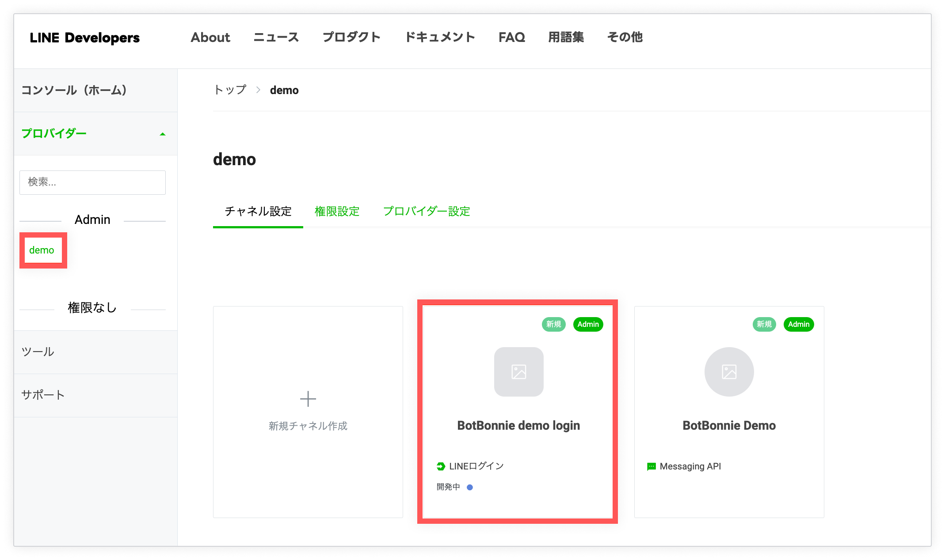Click the LINEログイン green arrow icon
This screenshot has width=945, height=560.
[x=441, y=466]
